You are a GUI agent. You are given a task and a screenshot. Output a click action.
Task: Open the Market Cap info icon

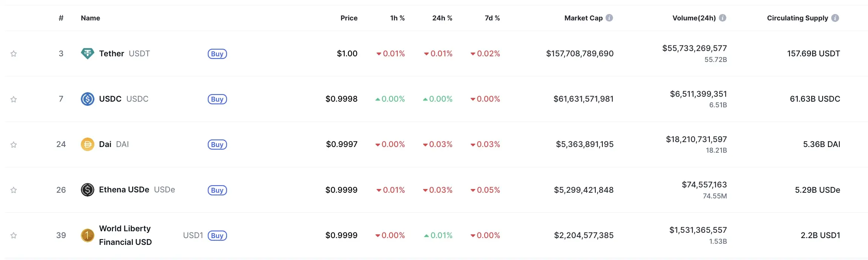click(x=609, y=18)
